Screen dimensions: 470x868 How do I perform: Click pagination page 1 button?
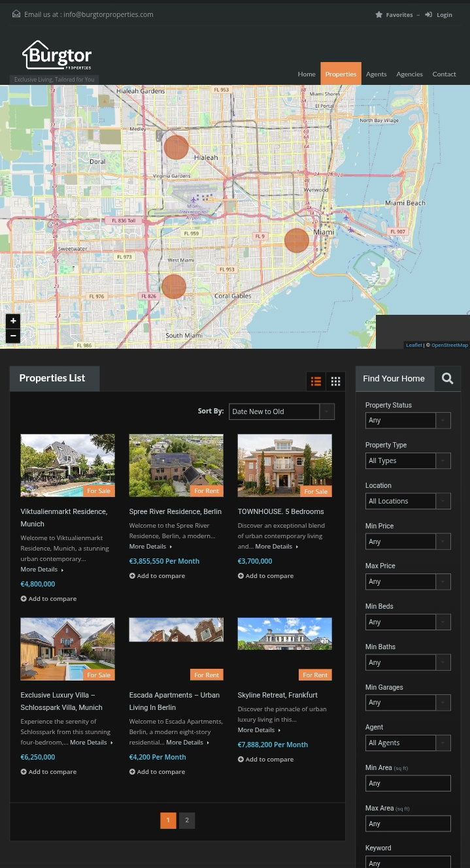tap(168, 820)
